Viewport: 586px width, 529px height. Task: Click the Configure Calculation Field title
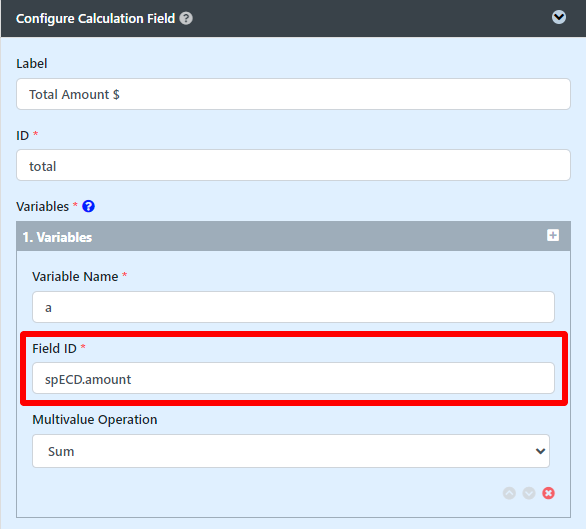[x=96, y=18]
